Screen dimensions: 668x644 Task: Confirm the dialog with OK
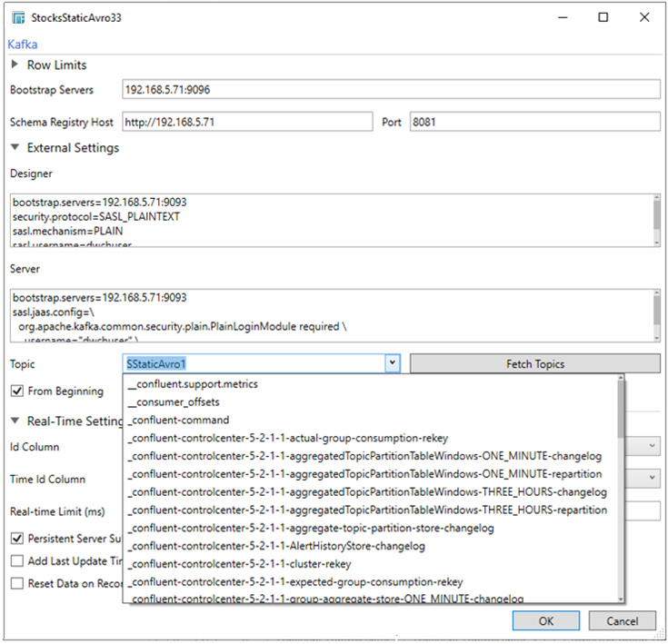tap(545, 620)
